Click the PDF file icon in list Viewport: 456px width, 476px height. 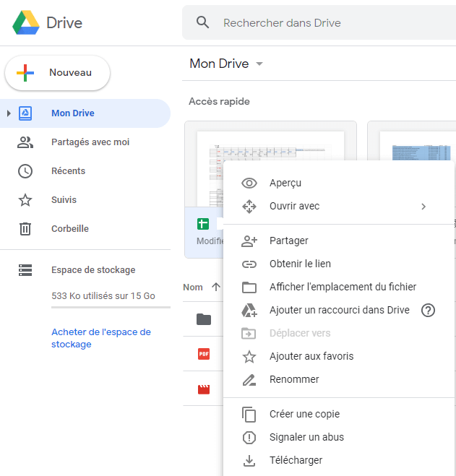point(204,354)
